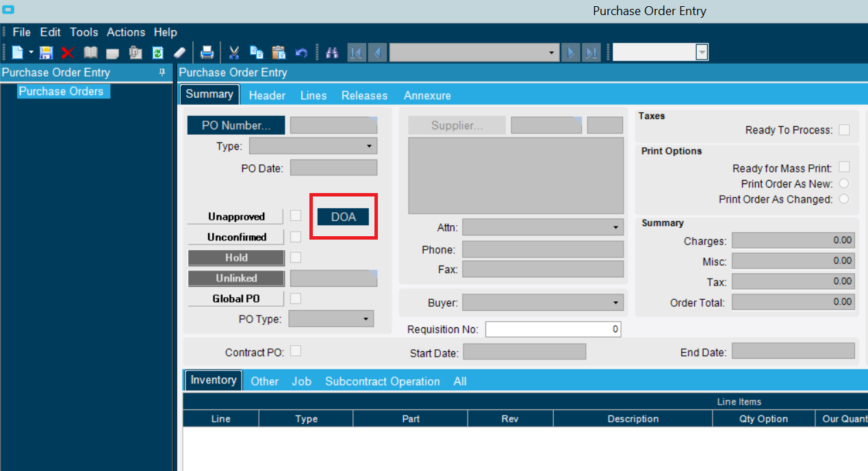Click the attachments paperclip icon
This screenshot has height=471, width=868.
[135, 52]
